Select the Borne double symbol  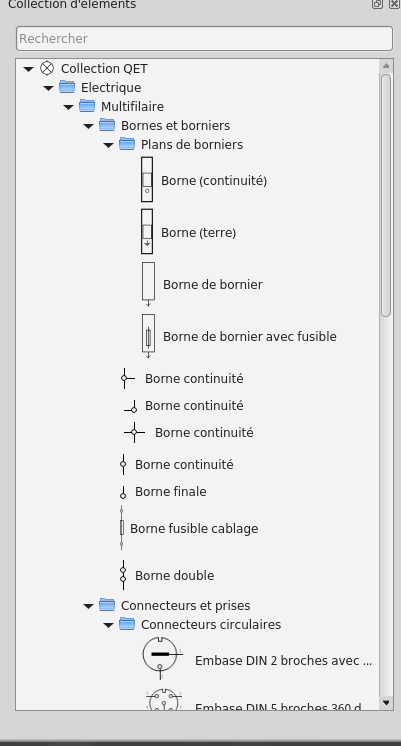(x=123, y=575)
